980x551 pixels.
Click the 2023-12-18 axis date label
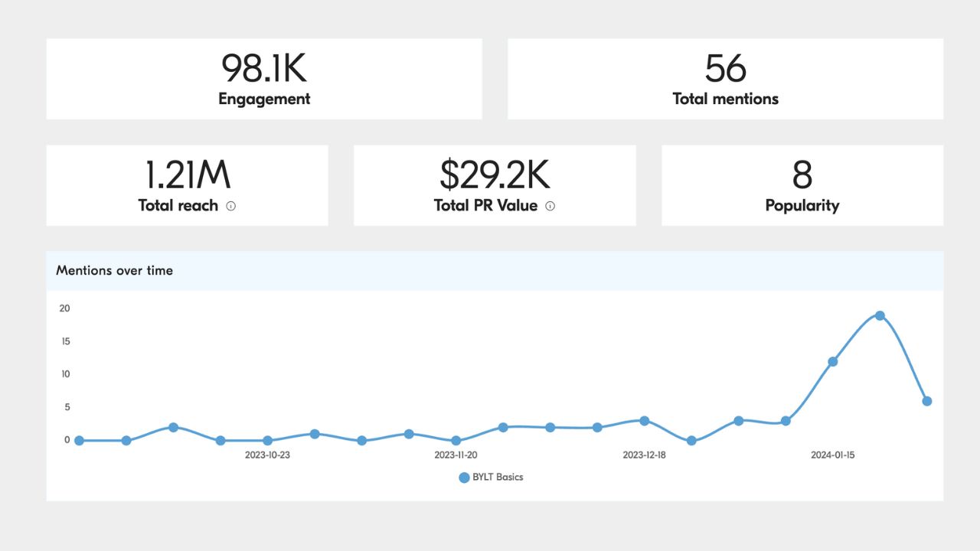click(x=644, y=455)
